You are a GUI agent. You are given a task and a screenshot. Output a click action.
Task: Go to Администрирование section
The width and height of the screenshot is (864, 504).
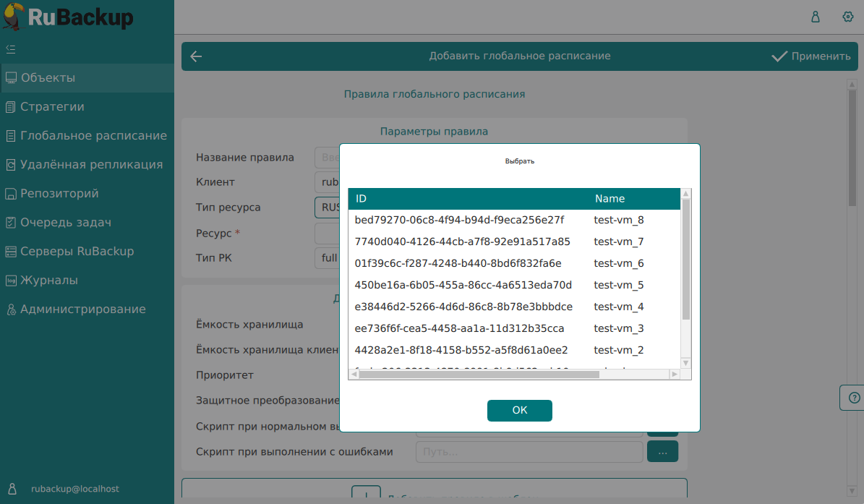coord(82,309)
